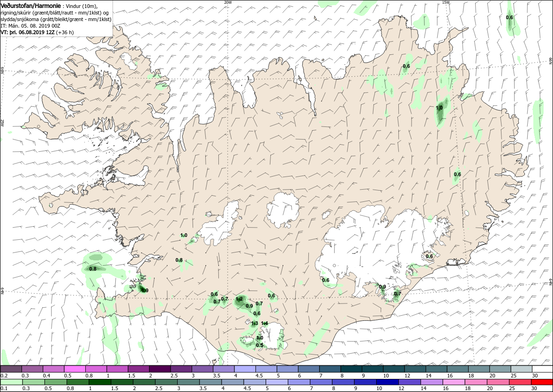Click the 0.1 label in legend

coord(4,388)
